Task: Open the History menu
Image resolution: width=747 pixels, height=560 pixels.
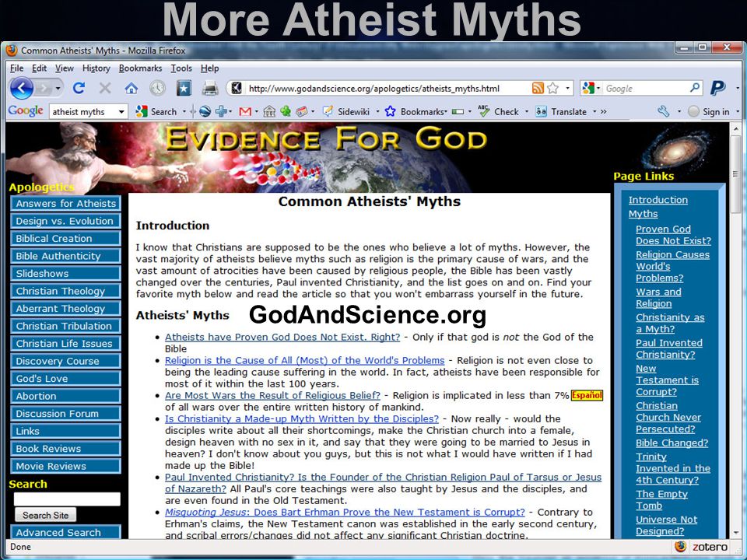Action: (96, 68)
